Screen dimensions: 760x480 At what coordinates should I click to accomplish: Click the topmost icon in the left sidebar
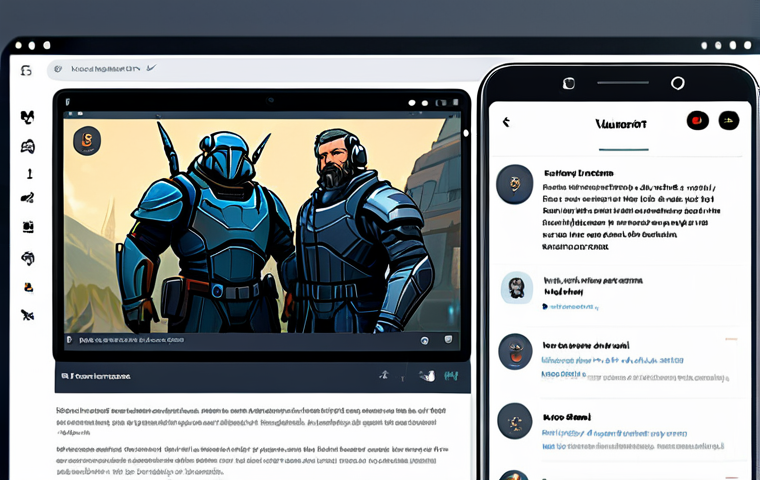[x=27, y=117]
